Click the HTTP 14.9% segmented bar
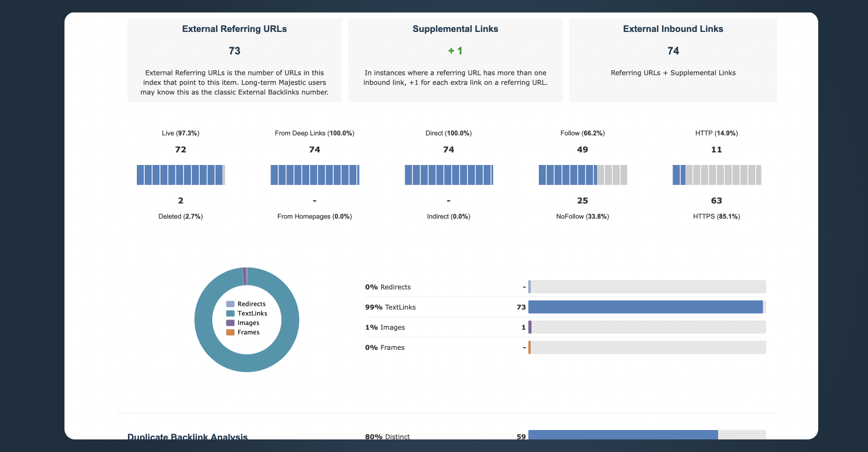This screenshot has height=452, width=868. (x=717, y=175)
